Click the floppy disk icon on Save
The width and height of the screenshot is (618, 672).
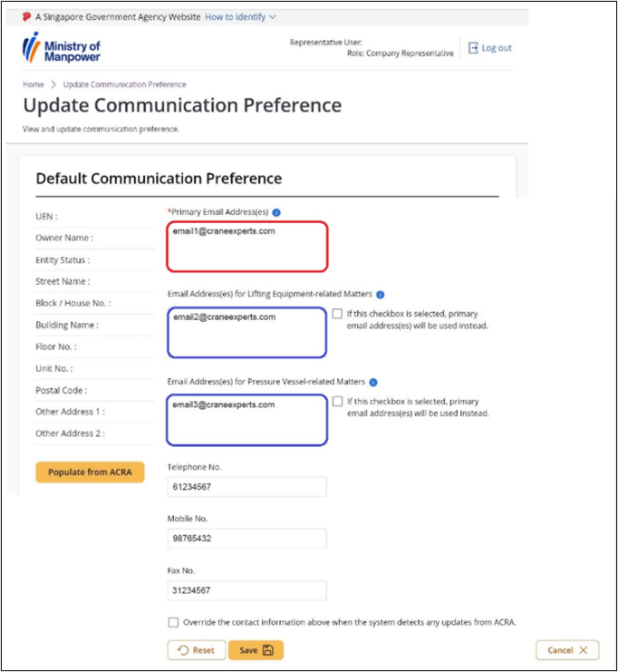(268, 650)
